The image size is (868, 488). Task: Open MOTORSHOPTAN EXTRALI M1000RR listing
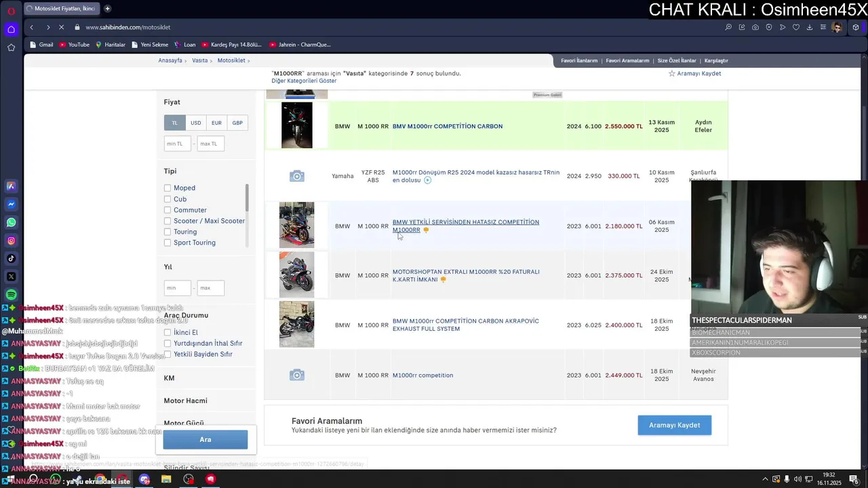tap(466, 275)
